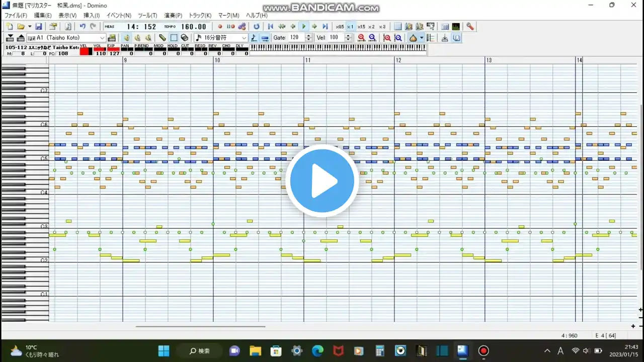Redo the last undone edit

[x=93, y=27]
